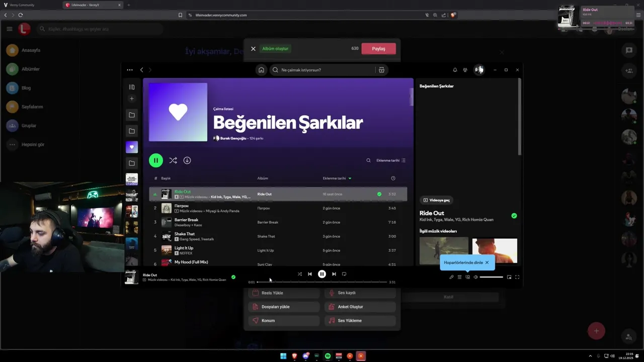Viewport: 644px width, 362px height.
Task: Seek on the song progress bar
Action: pos(322,282)
